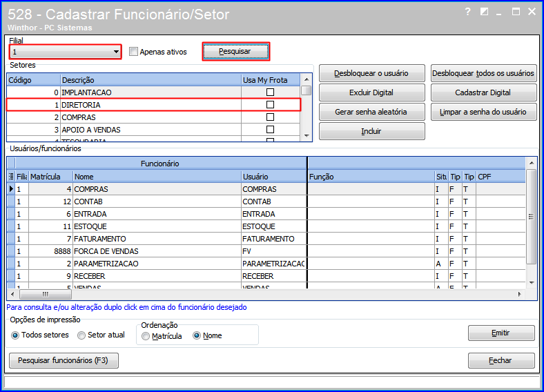The width and height of the screenshot is (544, 392).
Task: Click horizontal scrollbar right arrow in employees grid
Action: [519, 294]
